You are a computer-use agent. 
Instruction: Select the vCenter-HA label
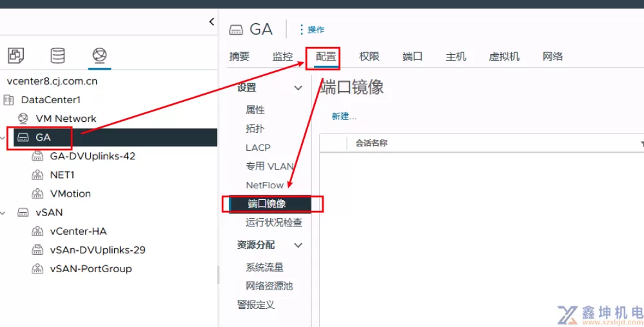(x=79, y=232)
